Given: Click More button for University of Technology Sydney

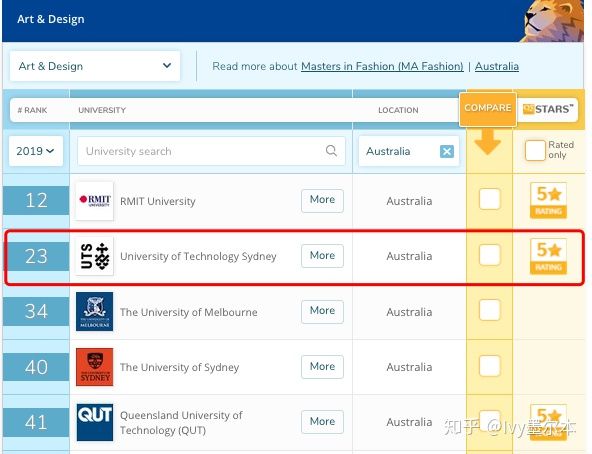Looking at the screenshot, I should (322, 256).
